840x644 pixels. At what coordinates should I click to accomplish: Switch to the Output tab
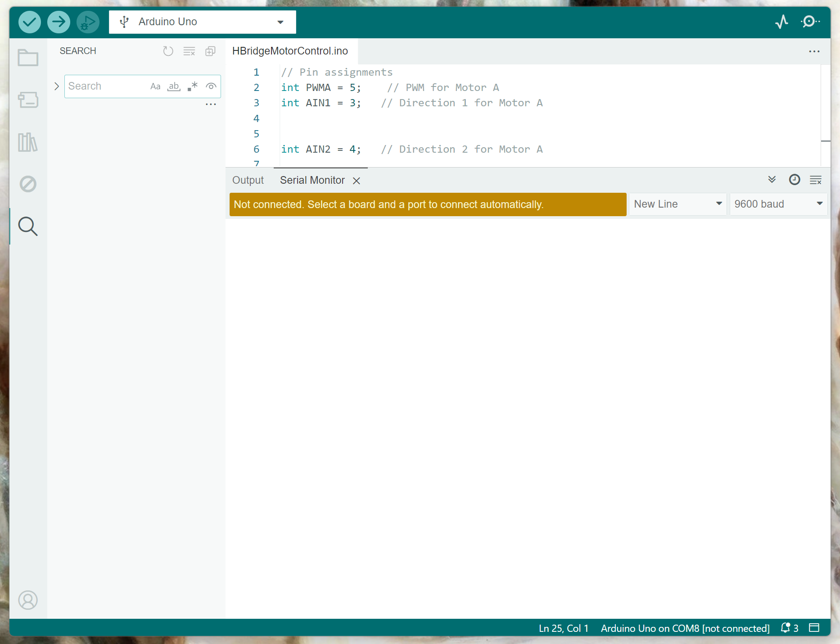(x=248, y=180)
